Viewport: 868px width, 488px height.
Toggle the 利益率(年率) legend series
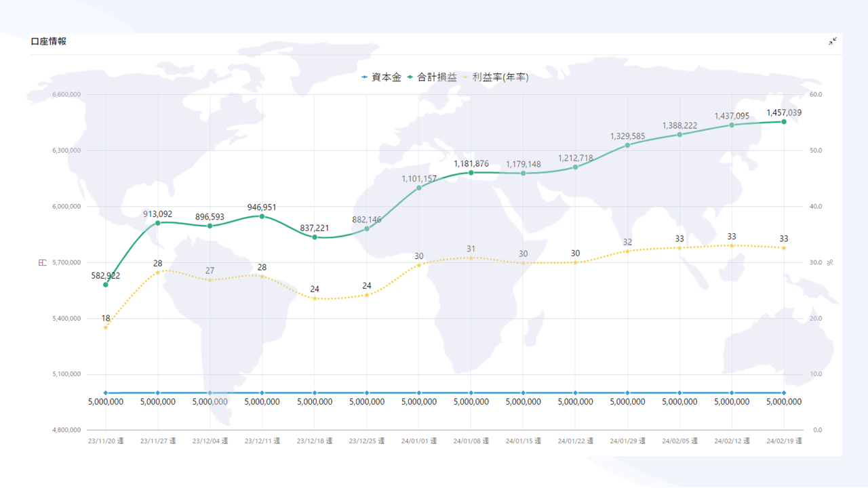coord(495,77)
